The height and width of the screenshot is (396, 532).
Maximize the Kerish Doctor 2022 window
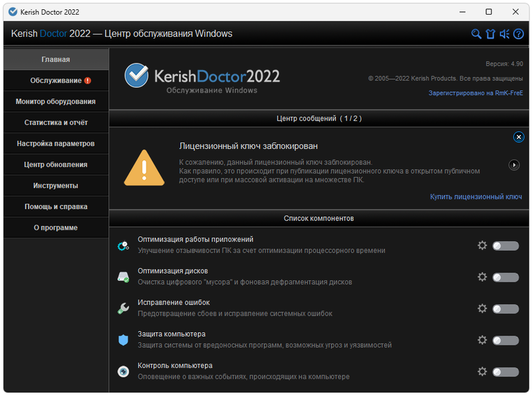pos(489,12)
